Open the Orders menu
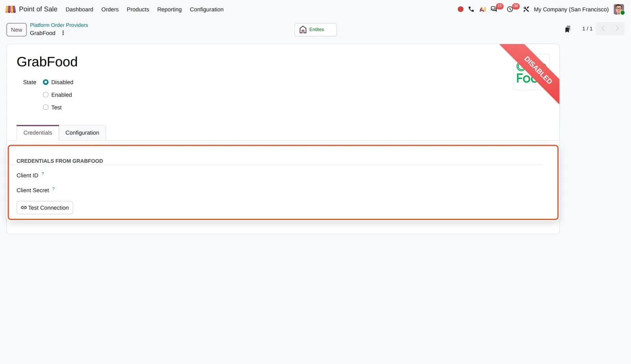This screenshot has width=631, height=364. 110,9
